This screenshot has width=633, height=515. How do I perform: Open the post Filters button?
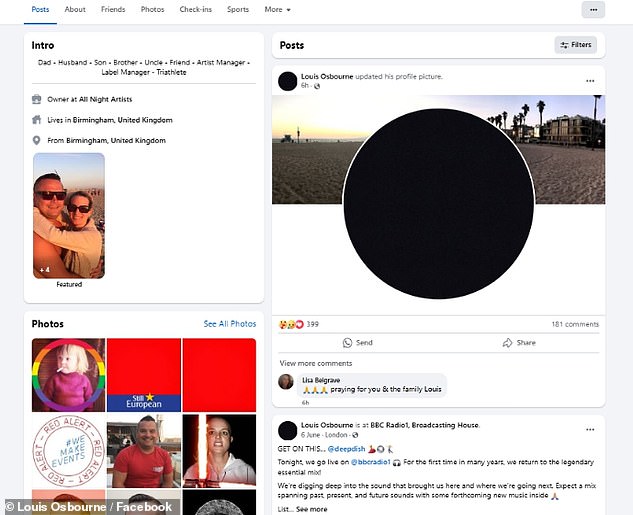[x=576, y=45]
